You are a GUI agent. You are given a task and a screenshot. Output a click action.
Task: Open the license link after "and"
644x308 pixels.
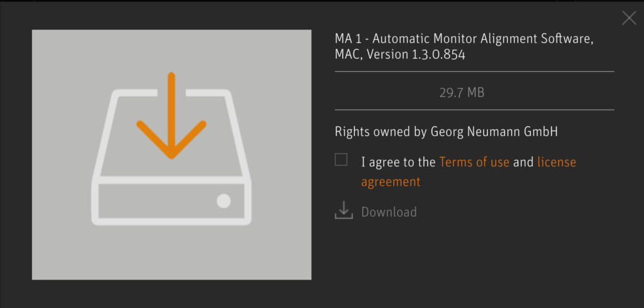(557, 162)
